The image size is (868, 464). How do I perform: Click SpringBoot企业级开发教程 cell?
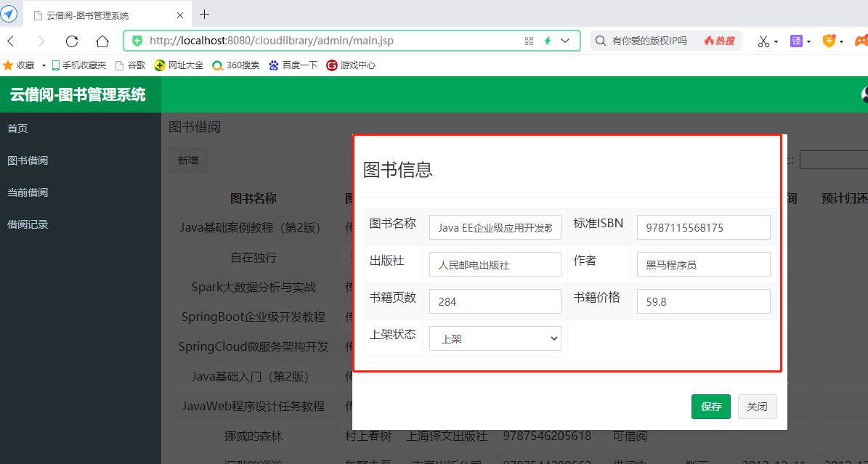(x=253, y=317)
